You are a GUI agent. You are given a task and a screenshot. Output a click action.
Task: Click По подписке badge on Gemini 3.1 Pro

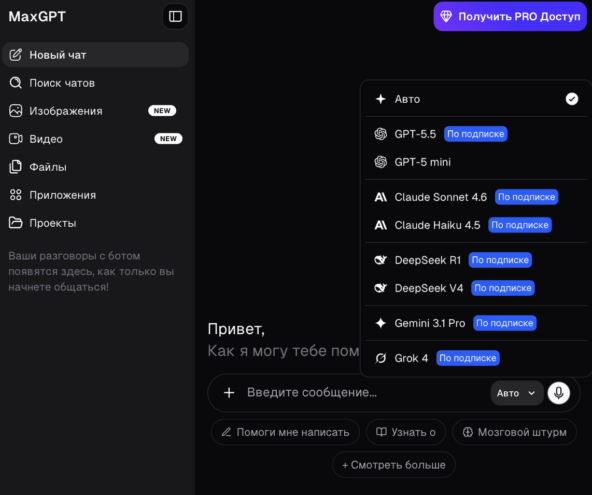(504, 323)
